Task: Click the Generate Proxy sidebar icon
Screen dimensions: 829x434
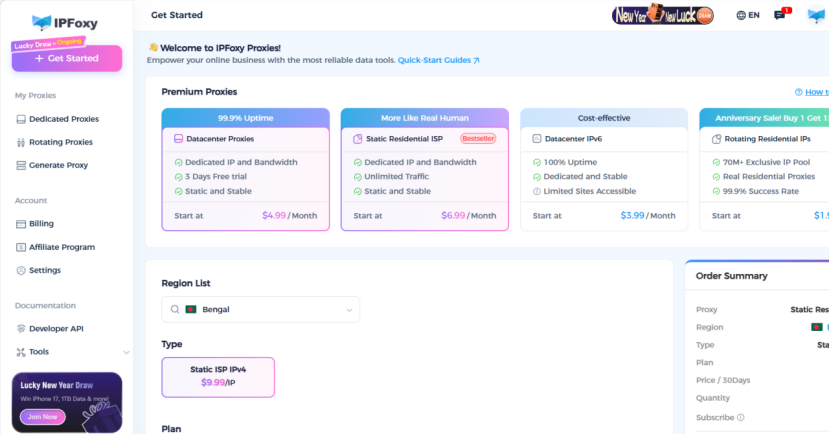Action: tap(21, 165)
